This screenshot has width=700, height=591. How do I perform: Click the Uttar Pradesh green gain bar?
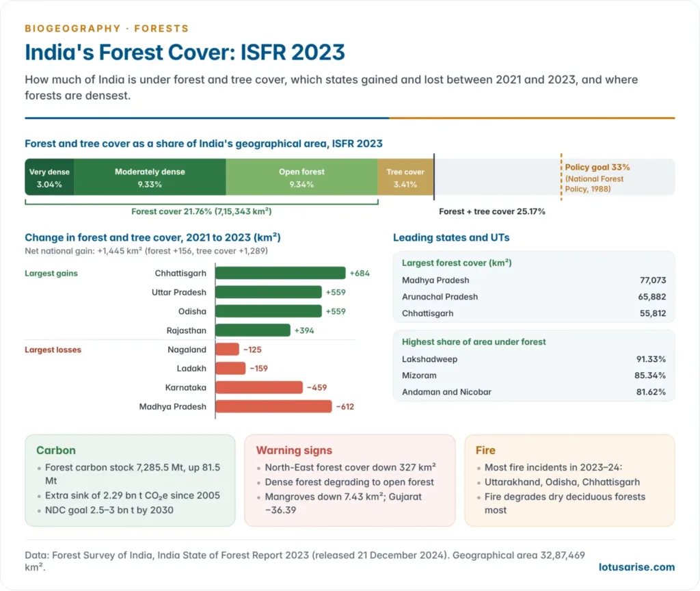pyautogui.click(x=269, y=292)
